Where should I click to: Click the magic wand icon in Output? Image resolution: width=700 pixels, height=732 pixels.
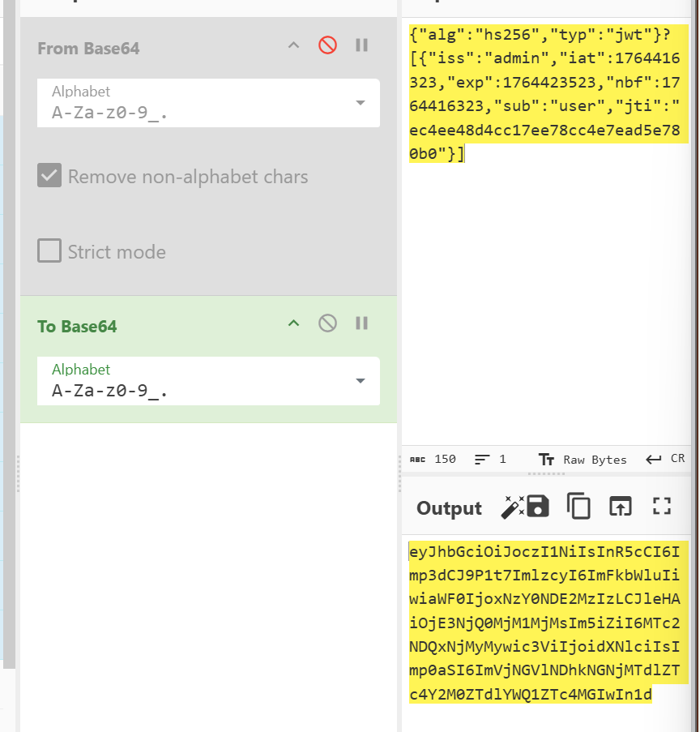[512, 507]
